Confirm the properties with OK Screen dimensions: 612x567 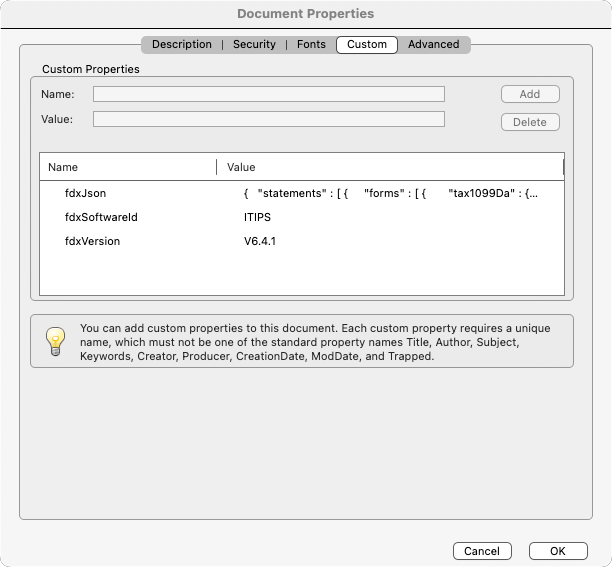tap(558, 551)
